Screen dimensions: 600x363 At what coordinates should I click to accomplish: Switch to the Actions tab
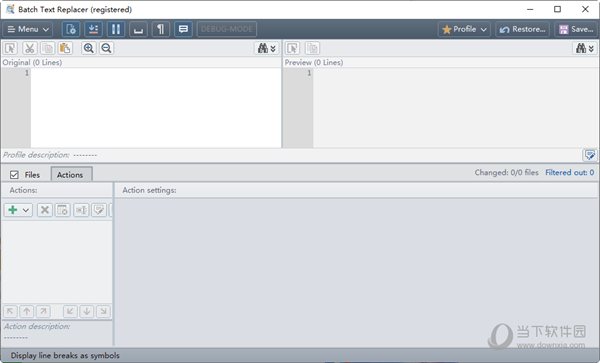71,174
